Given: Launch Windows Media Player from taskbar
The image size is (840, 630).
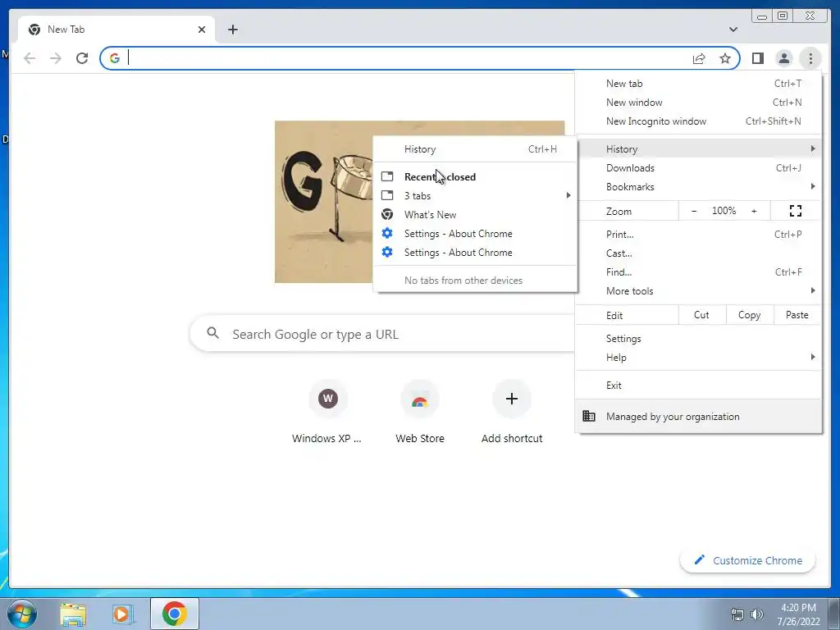Looking at the screenshot, I should click(x=121, y=614).
